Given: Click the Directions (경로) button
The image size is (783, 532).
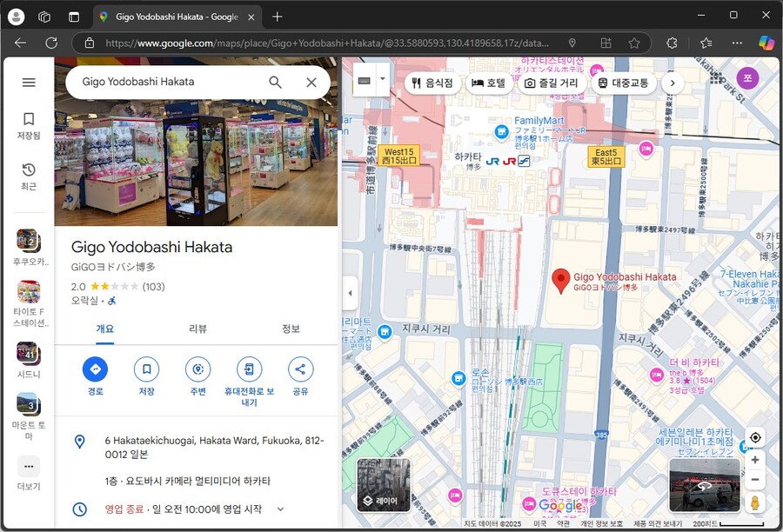Looking at the screenshot, I should 96,369.
